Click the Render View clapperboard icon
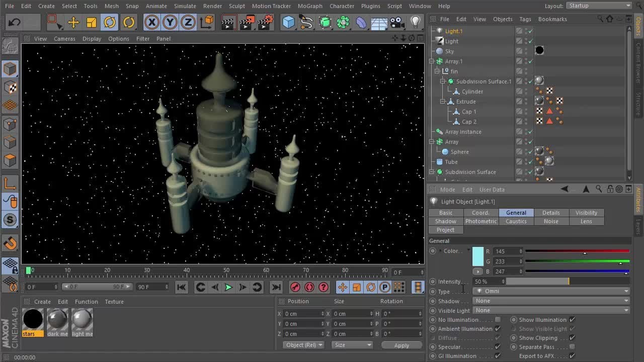Viewport: 644px width, 362px height. coord(228,22)
